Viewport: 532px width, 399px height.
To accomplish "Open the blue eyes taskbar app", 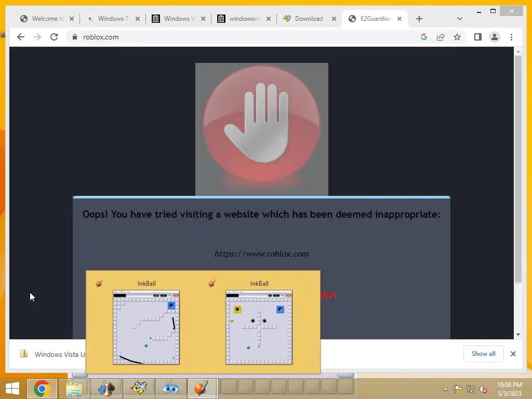I will (x=170, y=389).
